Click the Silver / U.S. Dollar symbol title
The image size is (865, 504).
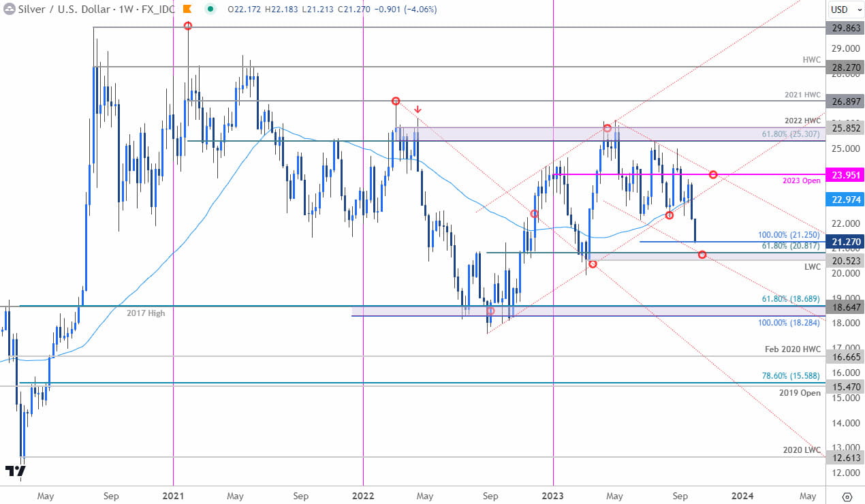tap(65, 10)
